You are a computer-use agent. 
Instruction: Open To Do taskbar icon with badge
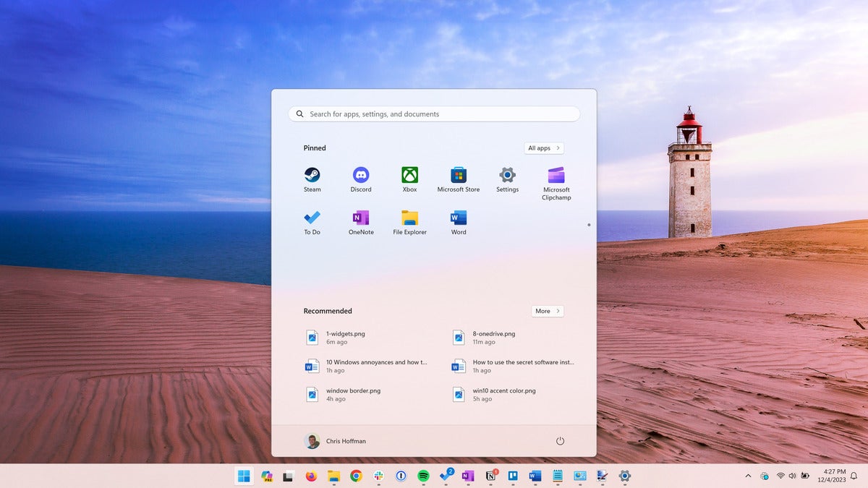[x=446, y=476]
